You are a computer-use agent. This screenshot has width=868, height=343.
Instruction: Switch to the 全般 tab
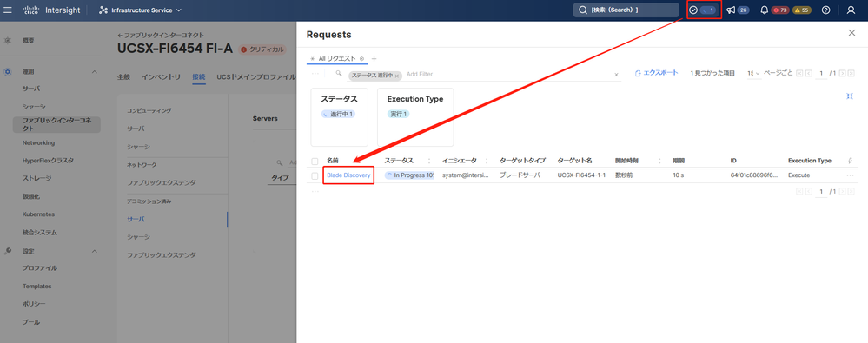point(123,77)
